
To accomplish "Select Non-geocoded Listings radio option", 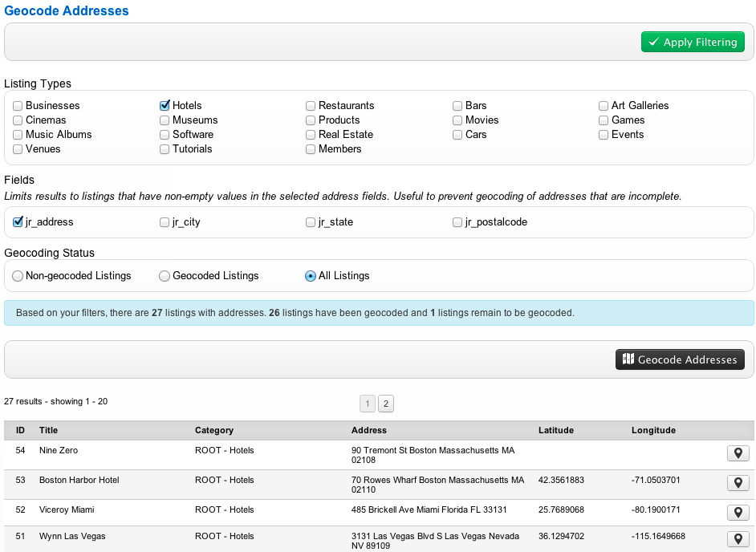I will pyautogui.click(x=18, y=276).
